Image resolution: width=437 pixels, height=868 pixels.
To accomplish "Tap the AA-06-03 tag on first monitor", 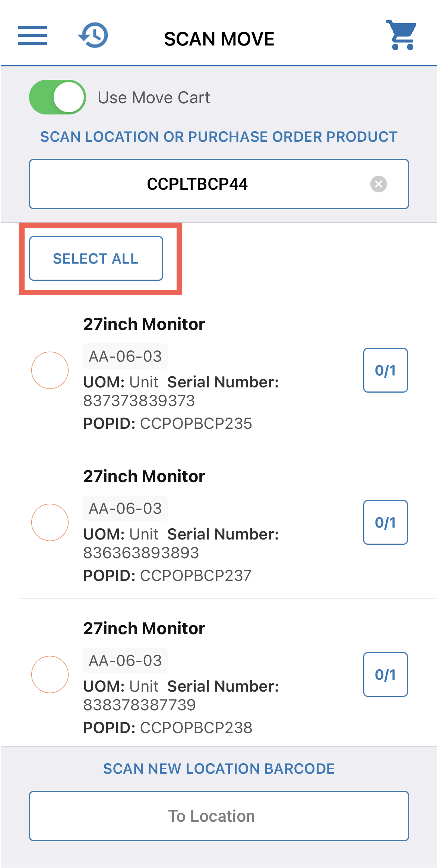I will (125, 356).
